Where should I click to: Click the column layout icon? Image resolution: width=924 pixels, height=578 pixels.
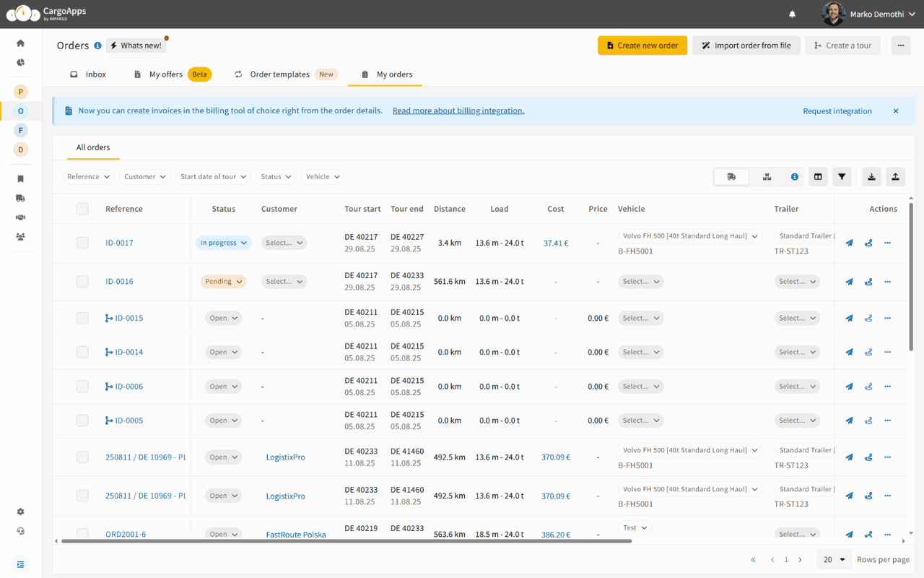[818, 177]
